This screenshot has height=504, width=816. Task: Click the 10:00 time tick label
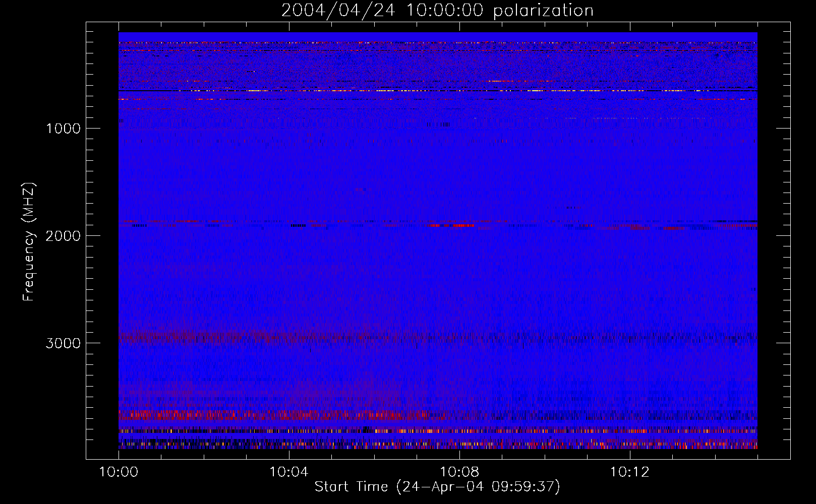[119, 472]
